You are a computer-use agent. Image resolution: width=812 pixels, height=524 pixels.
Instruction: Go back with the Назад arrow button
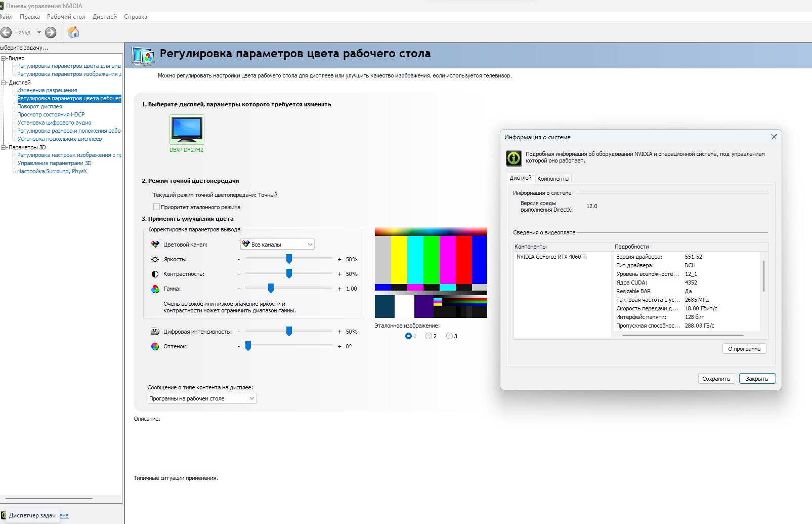[6, 32]
